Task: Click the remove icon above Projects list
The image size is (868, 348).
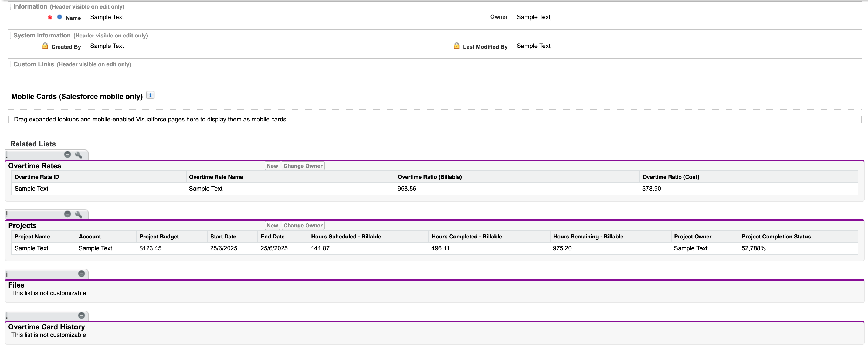Action: 67,214
